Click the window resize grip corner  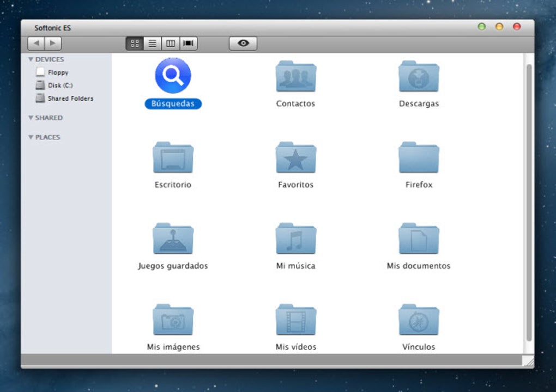[x=528, y=362]
